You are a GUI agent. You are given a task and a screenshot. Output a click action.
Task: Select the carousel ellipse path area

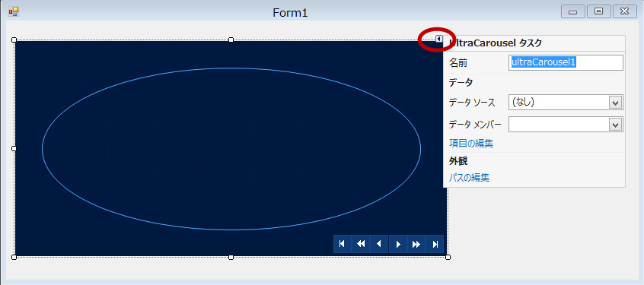point(231,149)
